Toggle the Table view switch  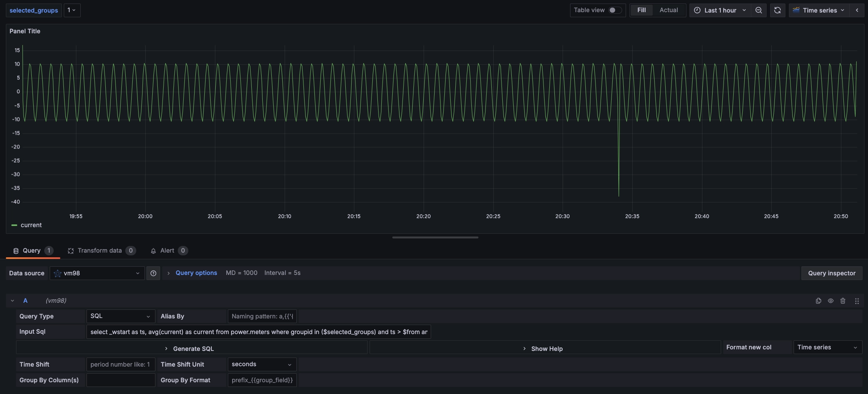coord(615,10)
